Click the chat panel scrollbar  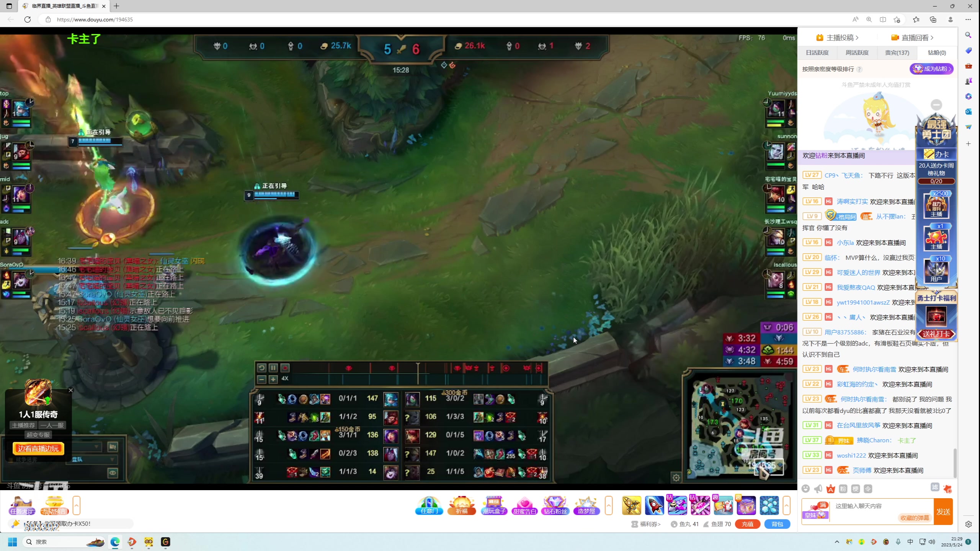pyautogui.click(x=955, y=463)
